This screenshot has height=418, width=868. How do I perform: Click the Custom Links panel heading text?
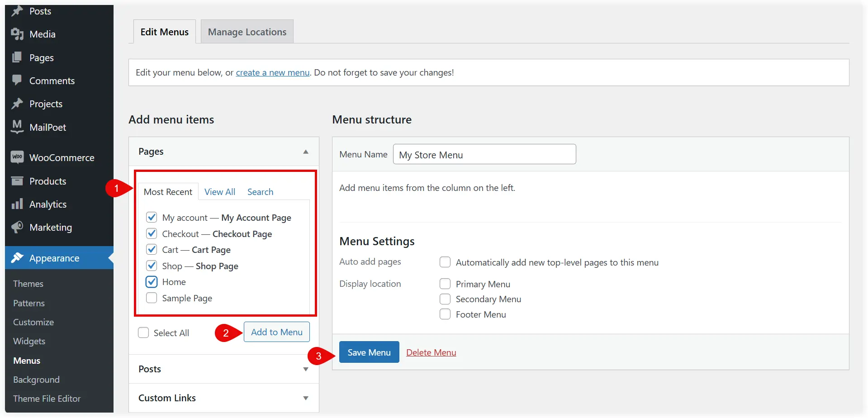167,398
